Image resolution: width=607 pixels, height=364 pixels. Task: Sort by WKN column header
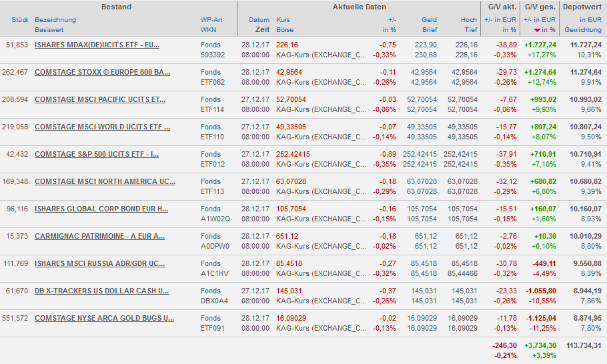(x=208, y=30)
